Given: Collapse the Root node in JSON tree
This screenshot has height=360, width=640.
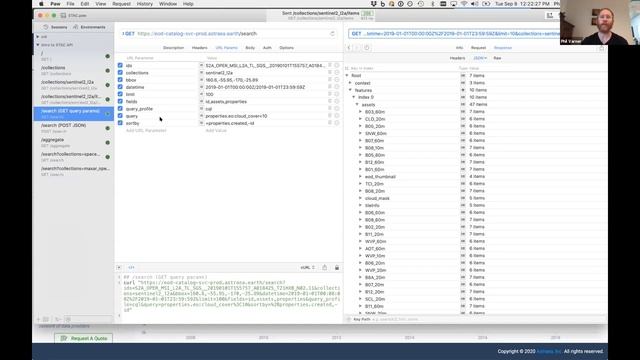Looking at the screenshot, I should pyautogui.click(x=347, y=76).
